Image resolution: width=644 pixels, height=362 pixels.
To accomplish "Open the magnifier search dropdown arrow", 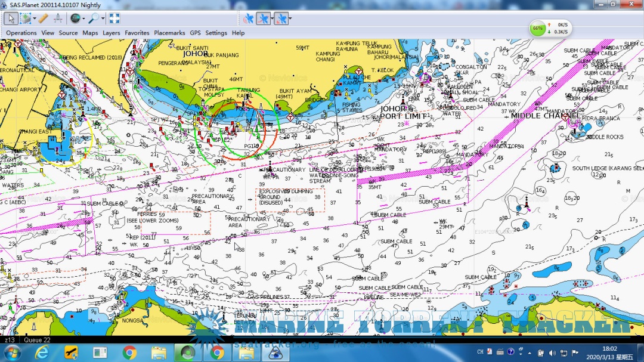I will 103,18.
